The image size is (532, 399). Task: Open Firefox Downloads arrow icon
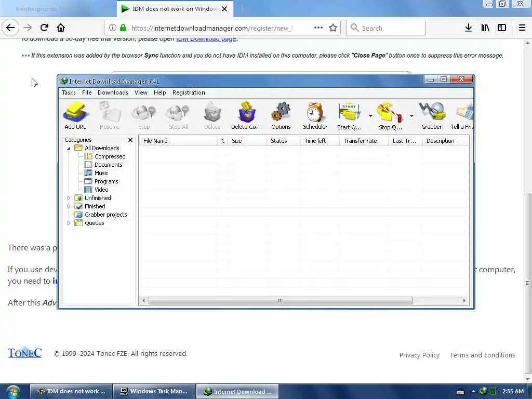tap(469, 28)
